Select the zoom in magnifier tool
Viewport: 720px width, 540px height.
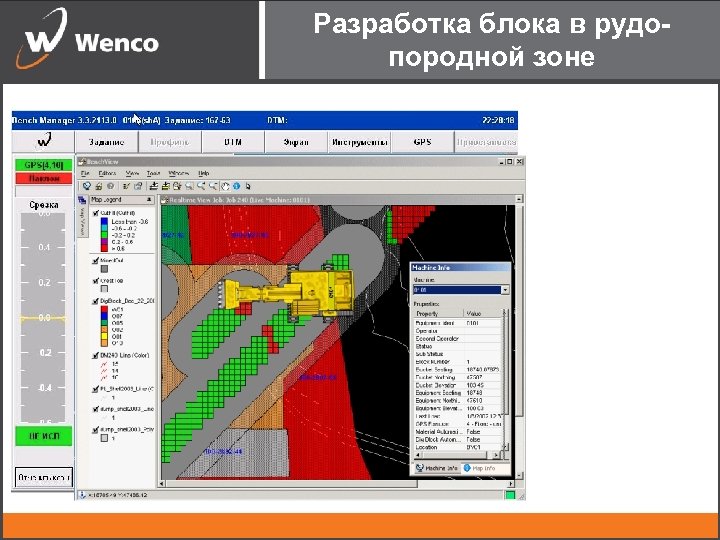pyautogui.click(x=201, y=186)
